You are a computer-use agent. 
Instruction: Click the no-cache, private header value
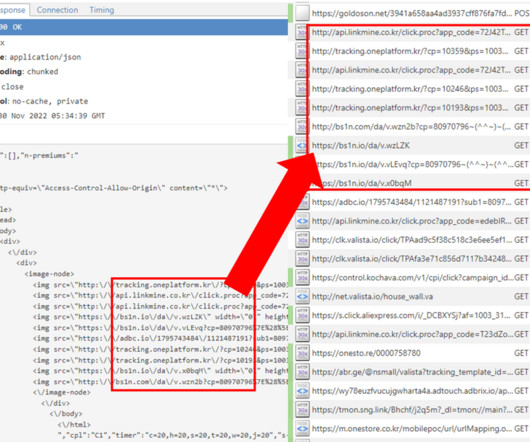click(50, 101)
